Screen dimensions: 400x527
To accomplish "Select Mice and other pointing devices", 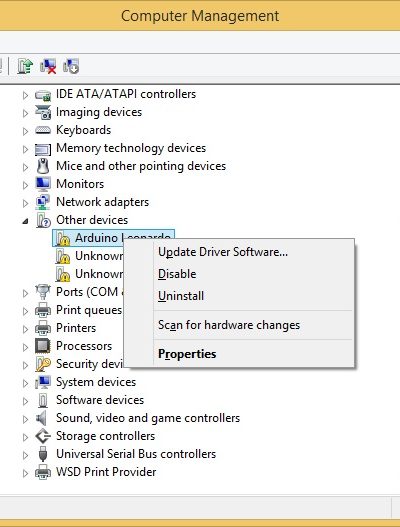I will pyautogui.click(x=141, y=166).
